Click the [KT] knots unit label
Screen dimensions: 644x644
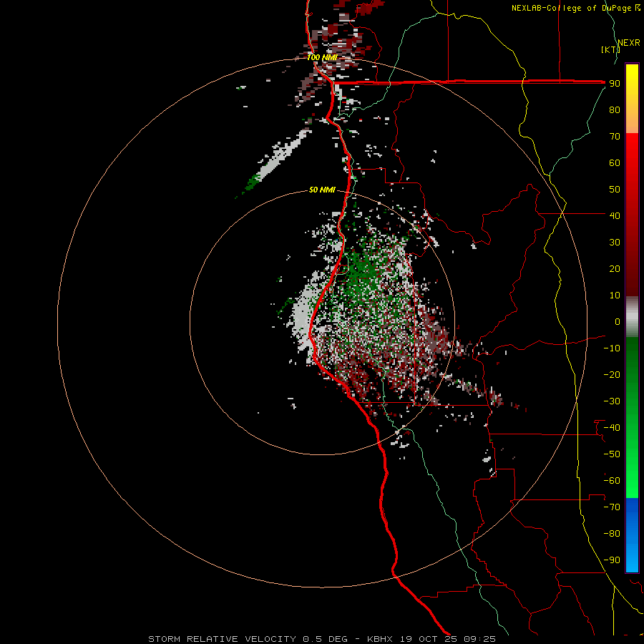tap(610, 49)
